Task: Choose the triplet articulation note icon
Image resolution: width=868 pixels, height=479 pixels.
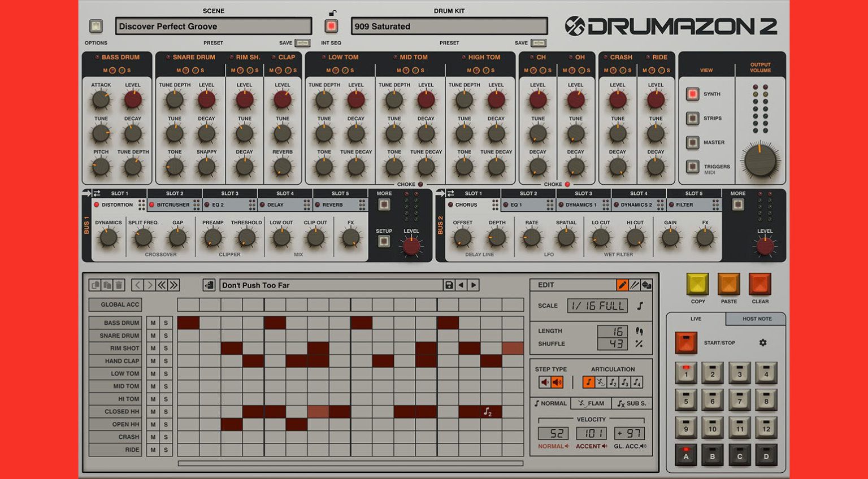Action: click(624, 382)
